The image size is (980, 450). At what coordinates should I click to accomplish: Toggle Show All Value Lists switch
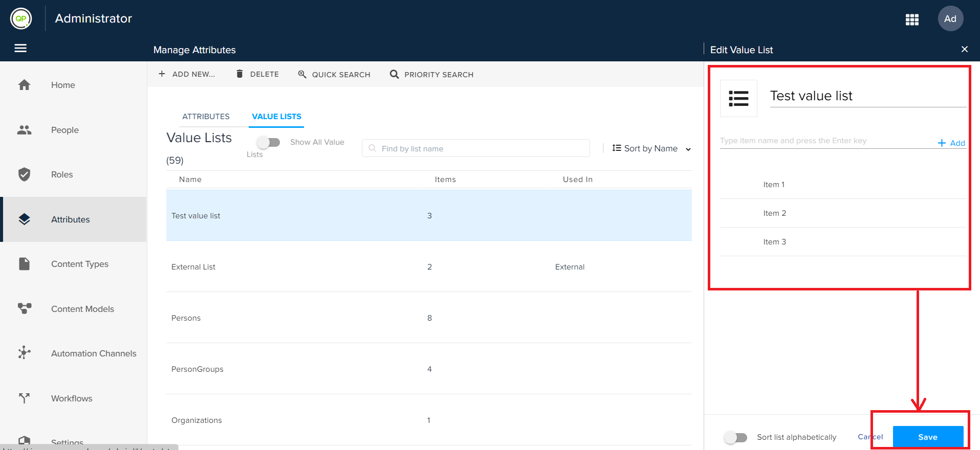click(x=268, y=142)
